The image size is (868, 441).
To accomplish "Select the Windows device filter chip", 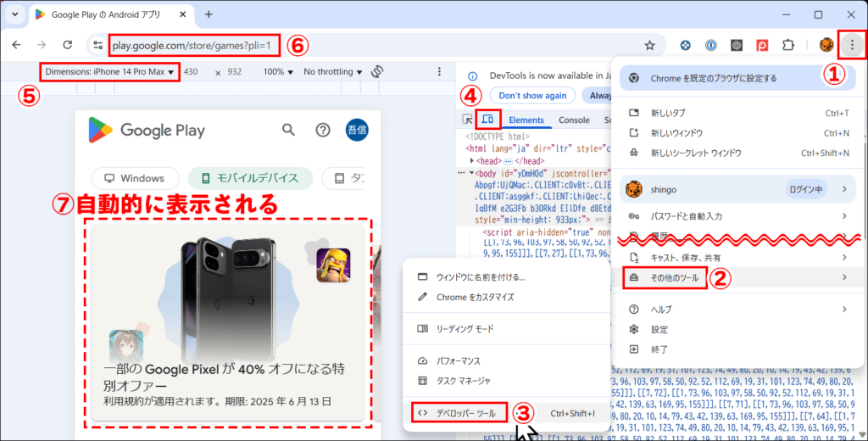I will (x=135, y=178).
